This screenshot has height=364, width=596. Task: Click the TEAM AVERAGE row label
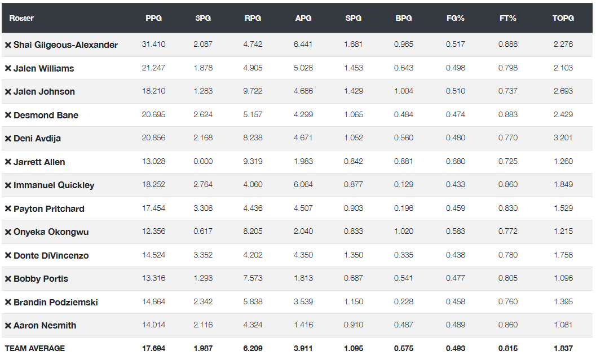[x=34, y=348]
